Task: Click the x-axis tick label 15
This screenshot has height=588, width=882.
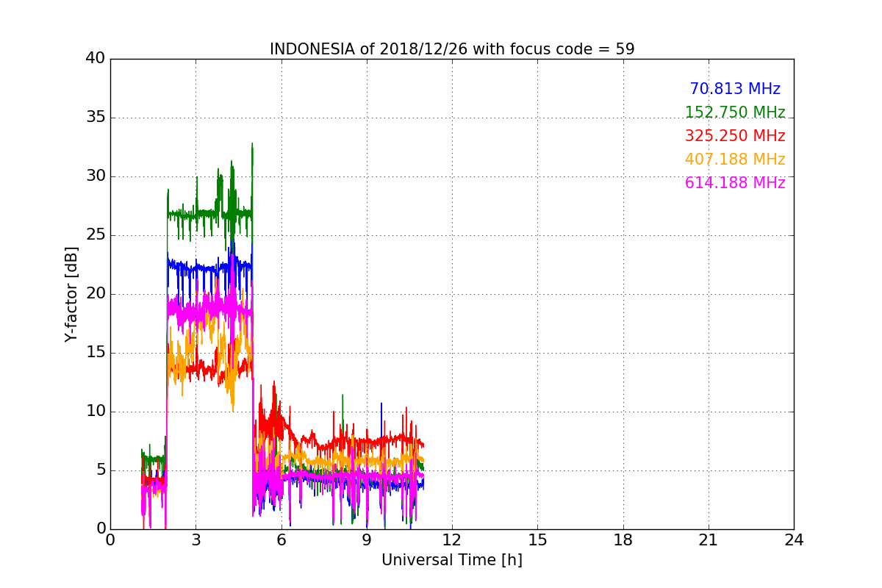Action: (x=537, y=539)
